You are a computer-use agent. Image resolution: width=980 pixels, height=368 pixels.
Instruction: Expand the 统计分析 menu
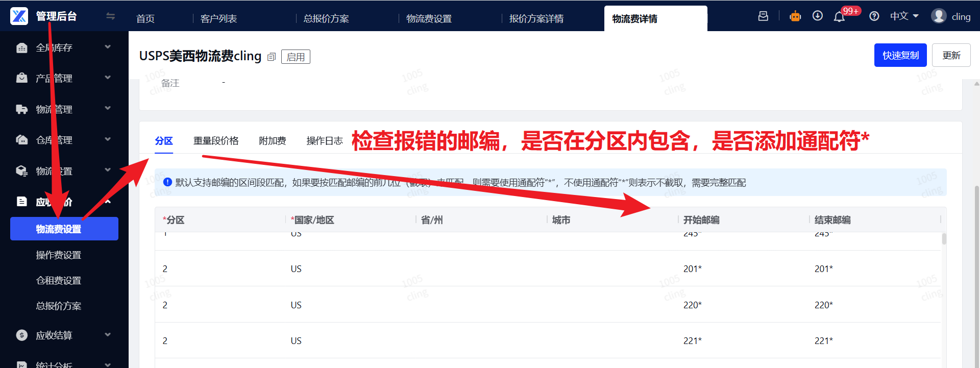[108, 364]
